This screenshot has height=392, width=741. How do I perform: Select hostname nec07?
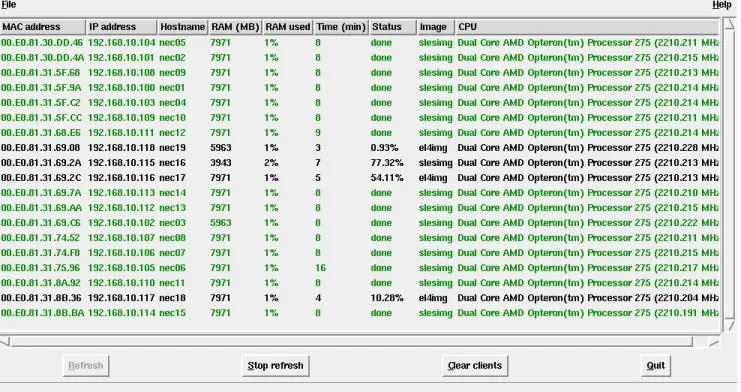(172, 253)
